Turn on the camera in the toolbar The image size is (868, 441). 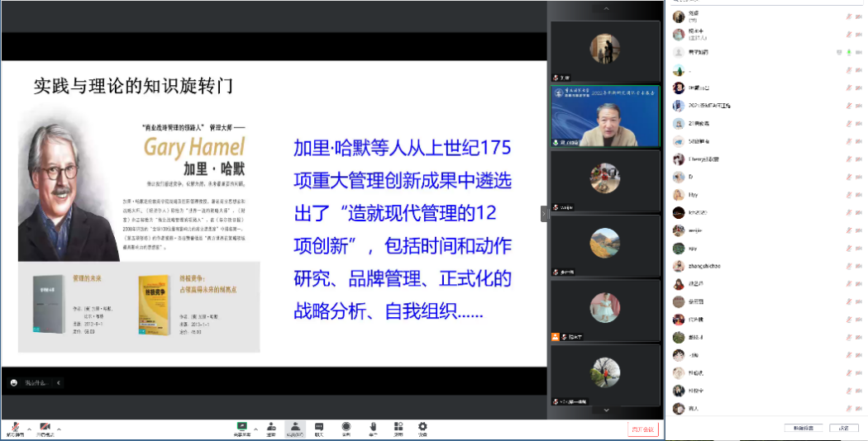coord(45,427)
